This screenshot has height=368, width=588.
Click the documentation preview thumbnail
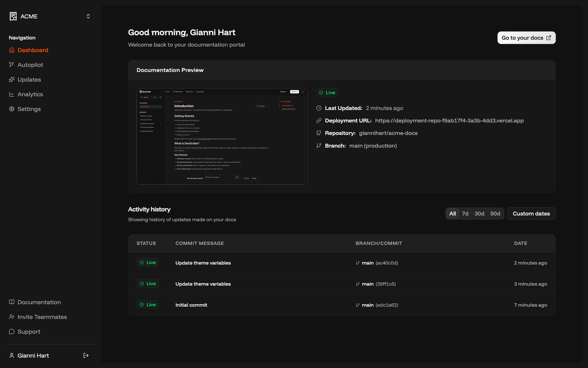[x=222, y=136]
